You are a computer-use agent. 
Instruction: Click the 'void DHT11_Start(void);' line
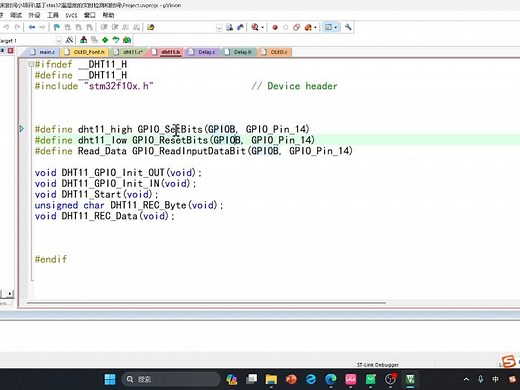pyautogui.click(x=96, y=194)
